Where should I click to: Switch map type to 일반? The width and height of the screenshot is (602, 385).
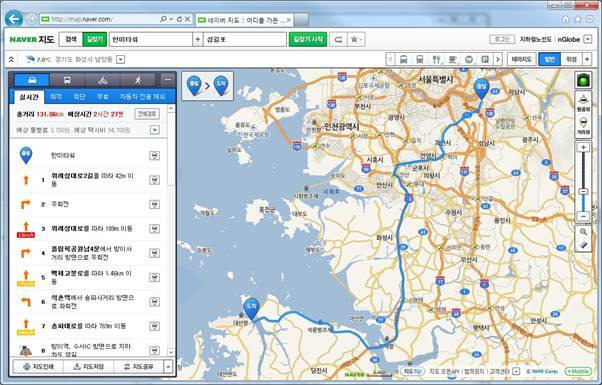[550, 59]
